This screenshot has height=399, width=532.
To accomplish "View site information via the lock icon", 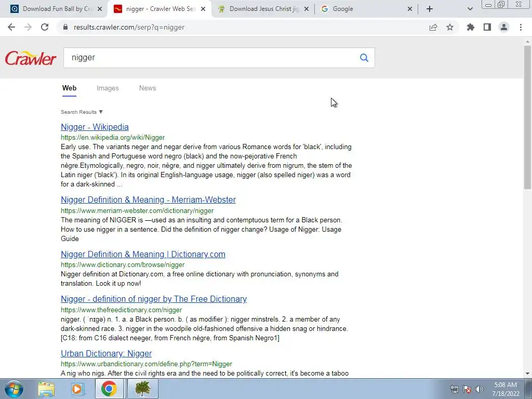I will [x=65, y=27].
